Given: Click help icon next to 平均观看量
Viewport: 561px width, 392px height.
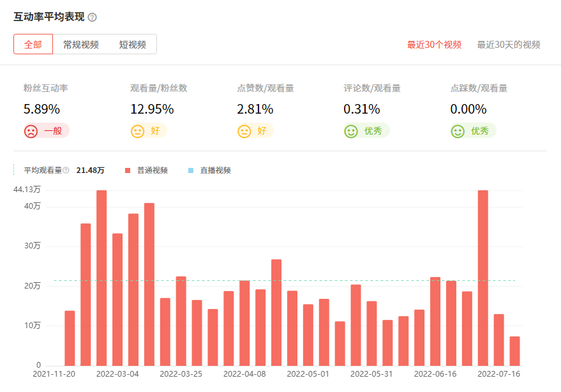Looking at the screenshot, I should [x=66, y=170].
